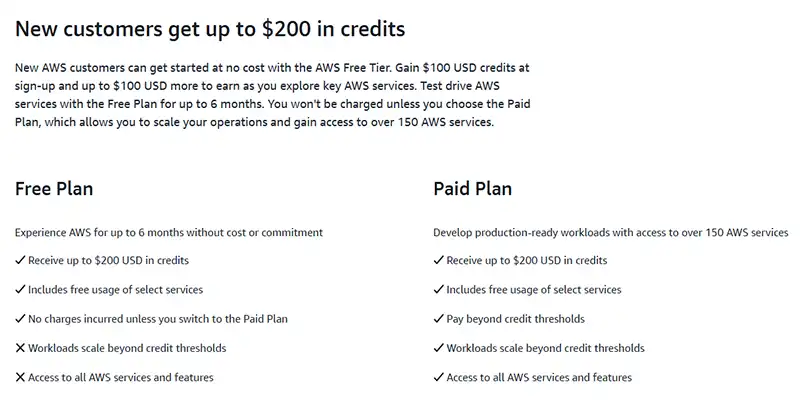Click Develop production-ready workloads description
Screen dimensions: 800x400
pos(610,232)
